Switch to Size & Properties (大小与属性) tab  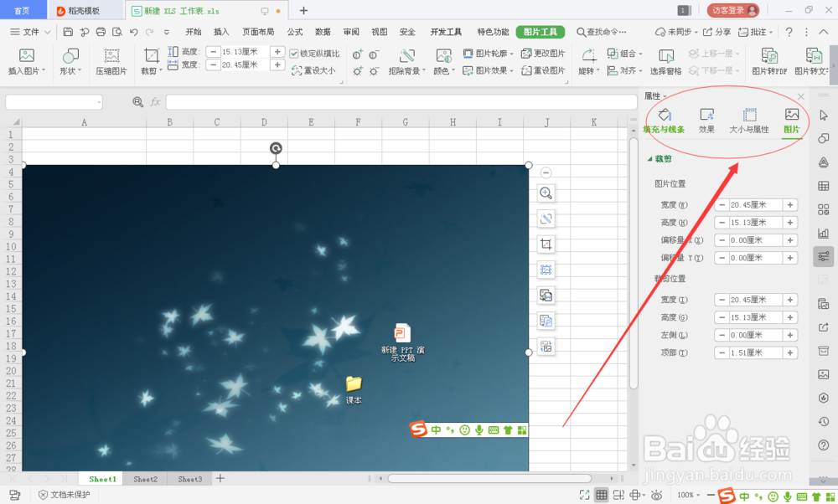[x=749, y=121]
